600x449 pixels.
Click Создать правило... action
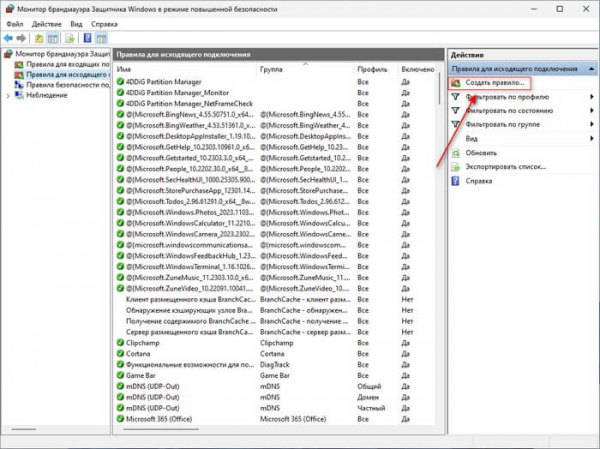pos(495,83)
